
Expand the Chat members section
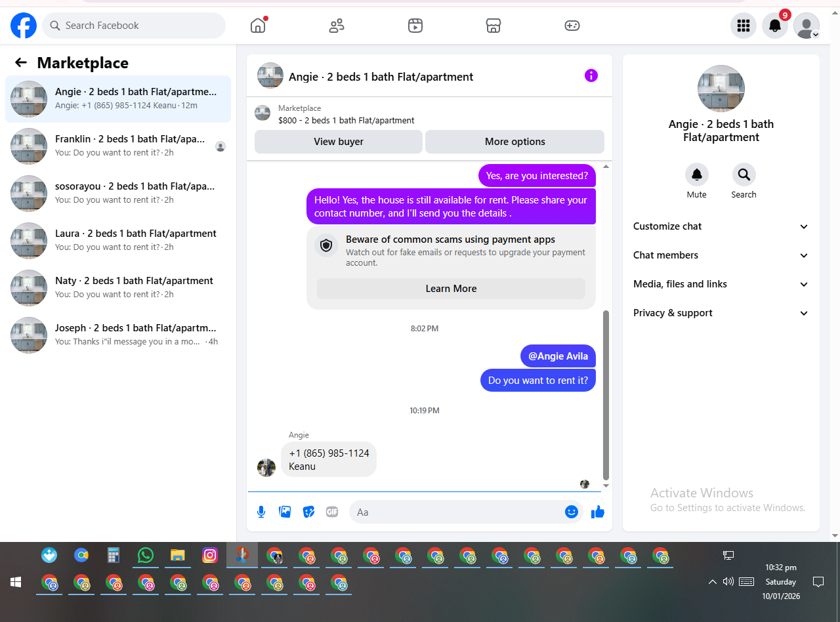721,255
